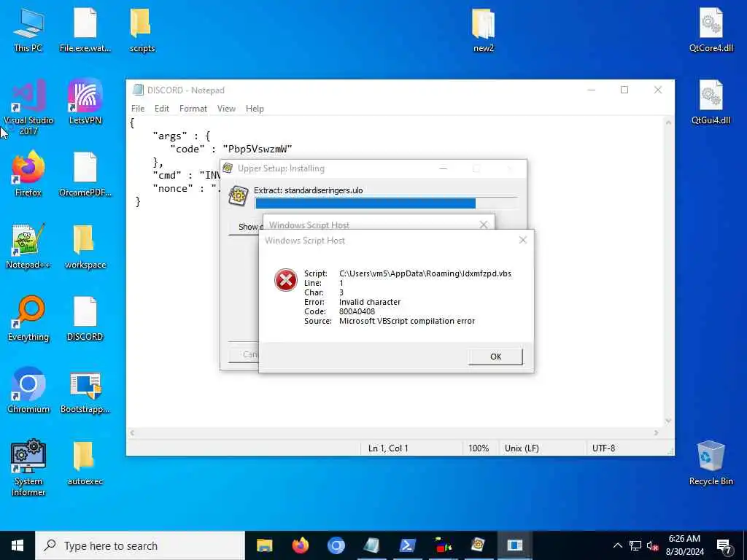Click the "Pbp5VswzmW" code value in Notepad
The width and height of the screenshot is (747, 560).
(258, 149)
